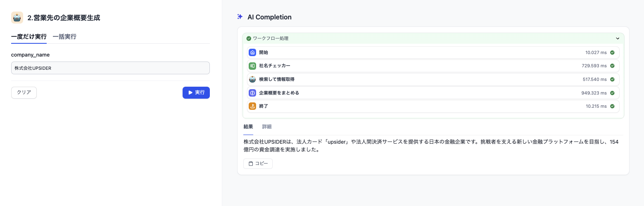Expand the 社名チェッカー step row
The height and width of the screenshot is (206, 644).
pos(433,66)
